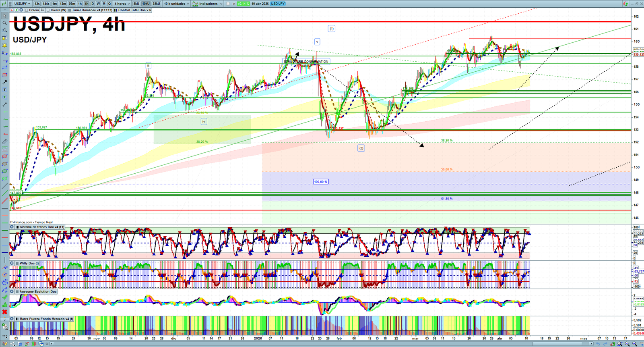Open the Indicadores button
The image size is (644, 347).
[208, 4]
